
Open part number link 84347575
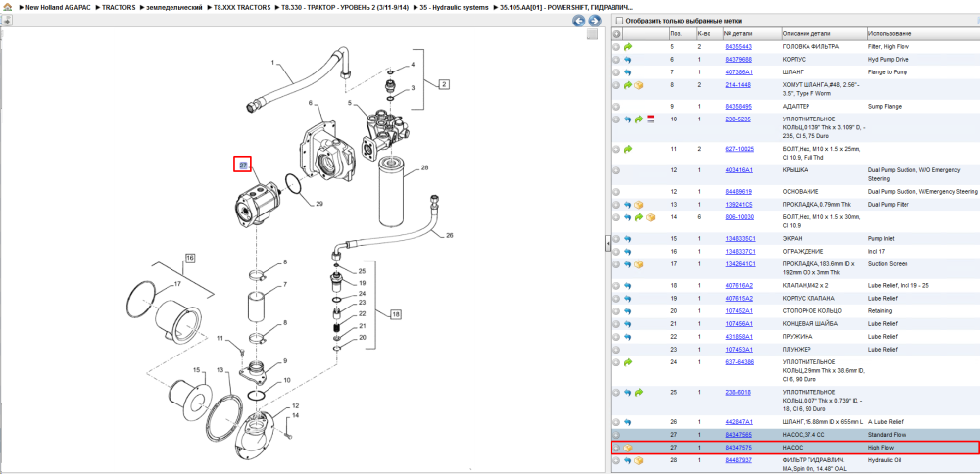738,448
